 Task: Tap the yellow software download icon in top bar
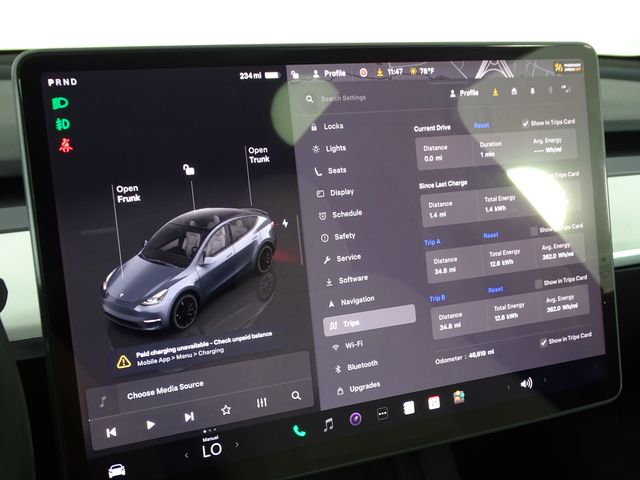(380, 72)
